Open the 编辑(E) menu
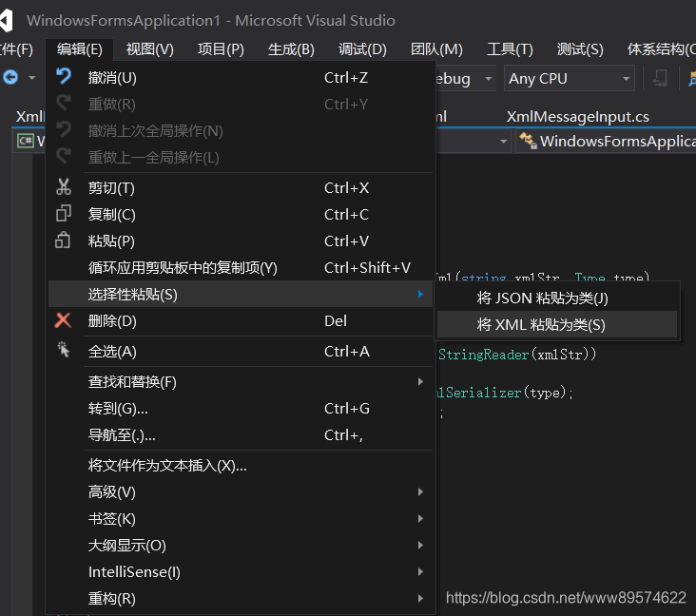 tap(80, 48)
